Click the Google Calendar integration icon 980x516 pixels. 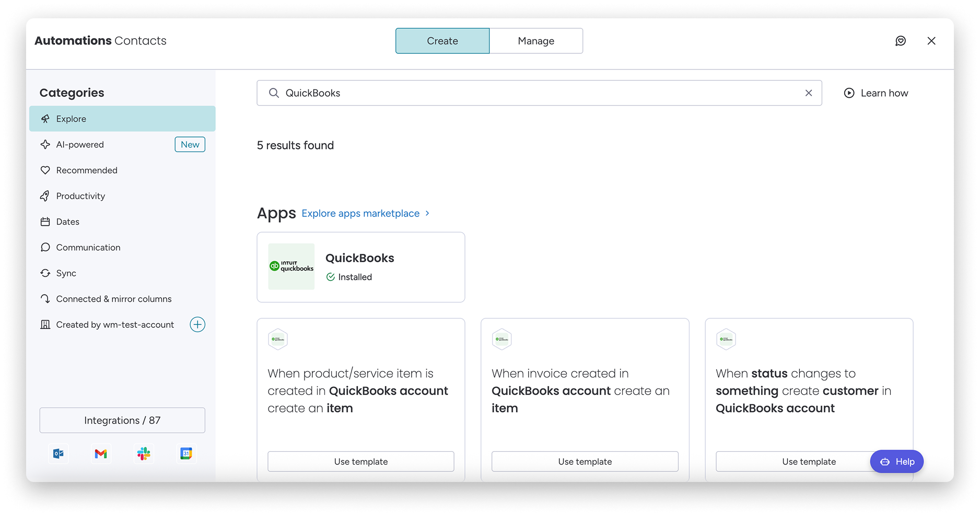[186, 453]
